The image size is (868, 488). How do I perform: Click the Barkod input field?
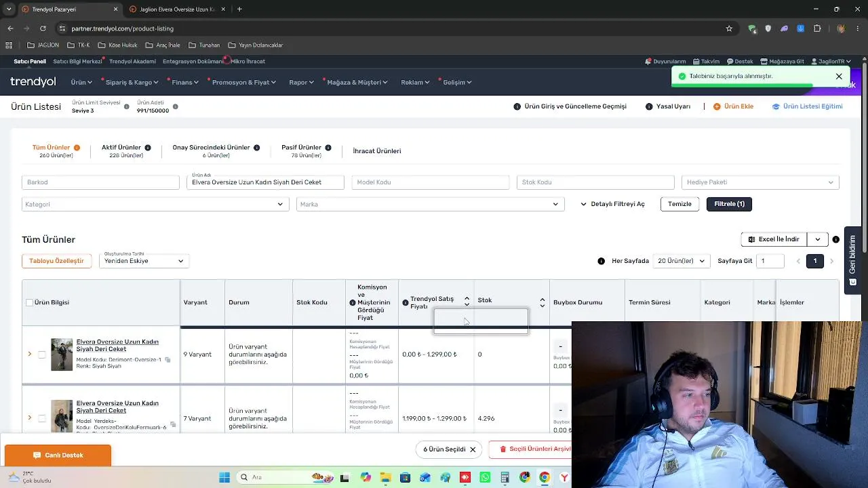100,182
